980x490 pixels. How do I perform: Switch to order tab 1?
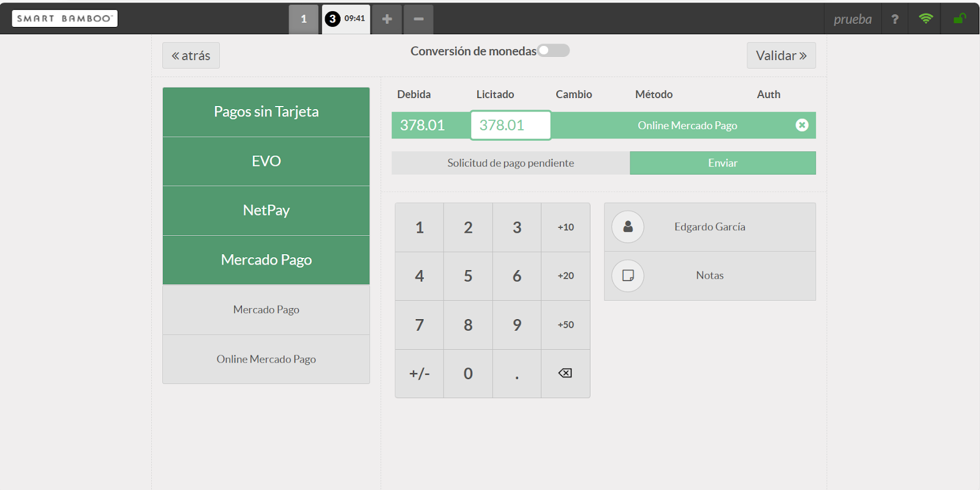pyautogui.click(x=304, y=19)
